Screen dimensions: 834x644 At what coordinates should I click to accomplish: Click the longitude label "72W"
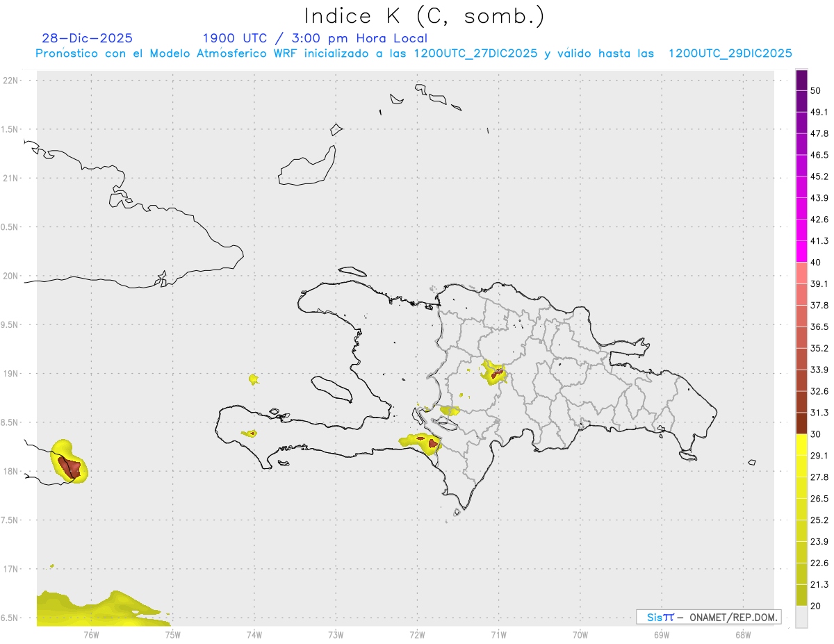click(x=417, y=634)
